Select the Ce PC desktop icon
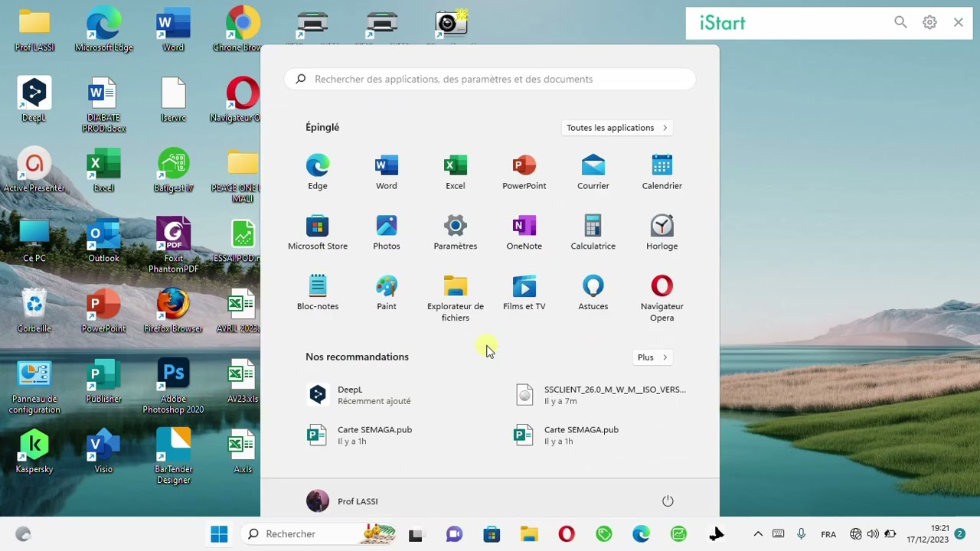The width and height of the screenshot is (980, 551). [34, 240]
